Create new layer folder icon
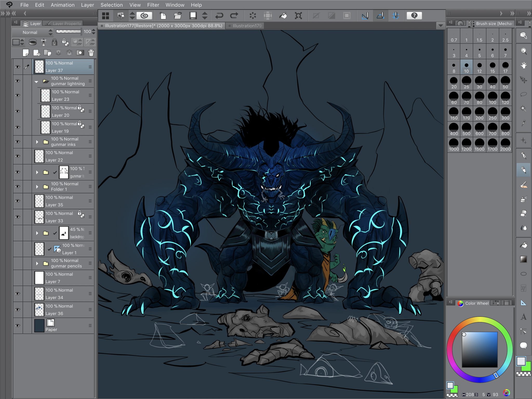This screenshot has width=532, height=399. coord(48,53)
